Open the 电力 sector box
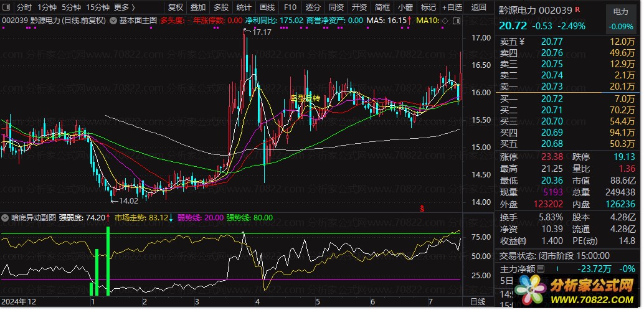This screenshot has width=644, height=310. (620, 18)
